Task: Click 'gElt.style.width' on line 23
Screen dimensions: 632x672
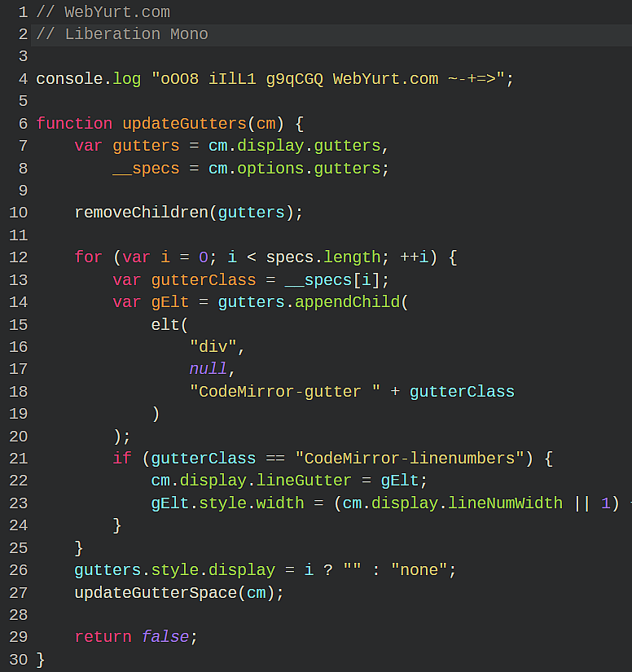Action: pyautogui.click(x=227, y=503)
